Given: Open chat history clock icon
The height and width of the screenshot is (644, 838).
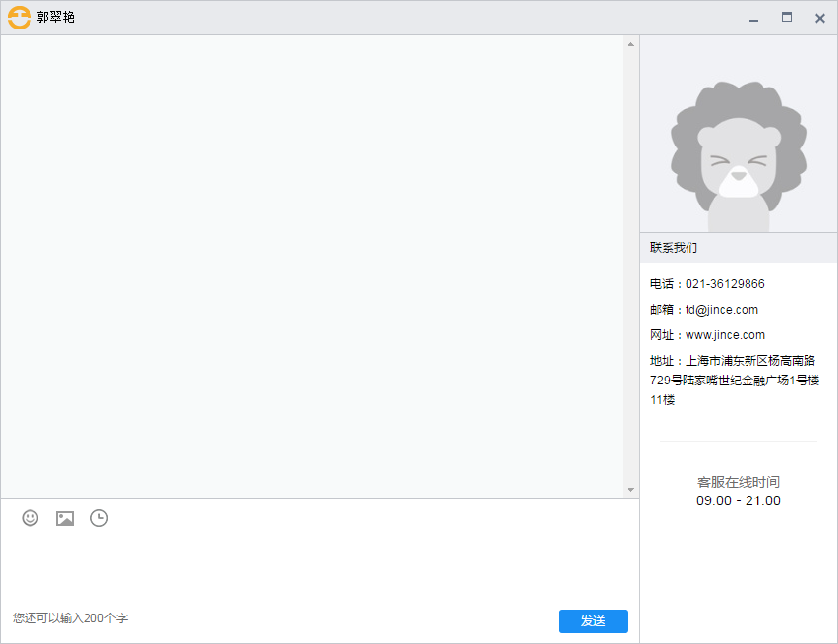Looking at the screenshot, I should [x=99, y=518].
